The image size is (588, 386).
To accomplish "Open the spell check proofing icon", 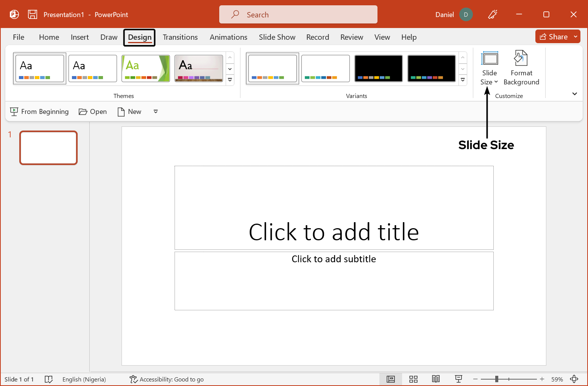I will pyautogui.click(x=49, y=379).
